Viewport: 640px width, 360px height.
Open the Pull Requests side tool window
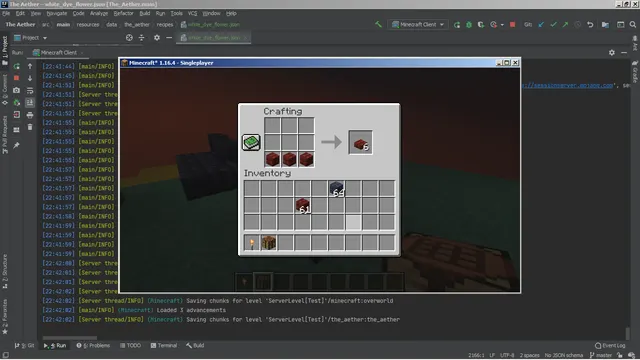point(5,135)
